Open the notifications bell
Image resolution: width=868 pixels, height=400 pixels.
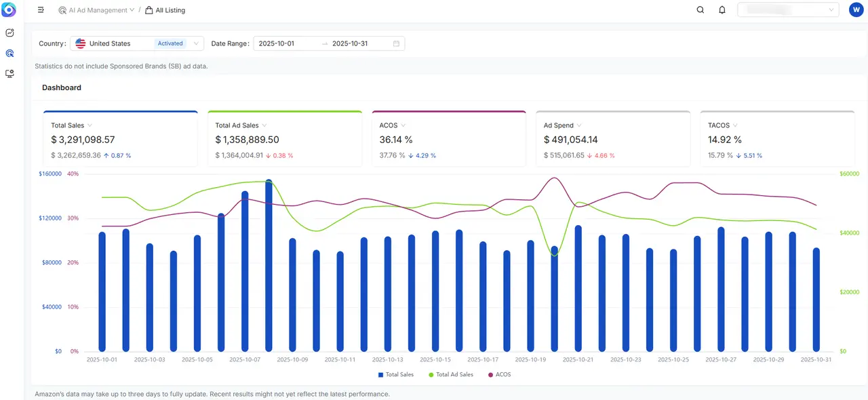pos(722,10)
